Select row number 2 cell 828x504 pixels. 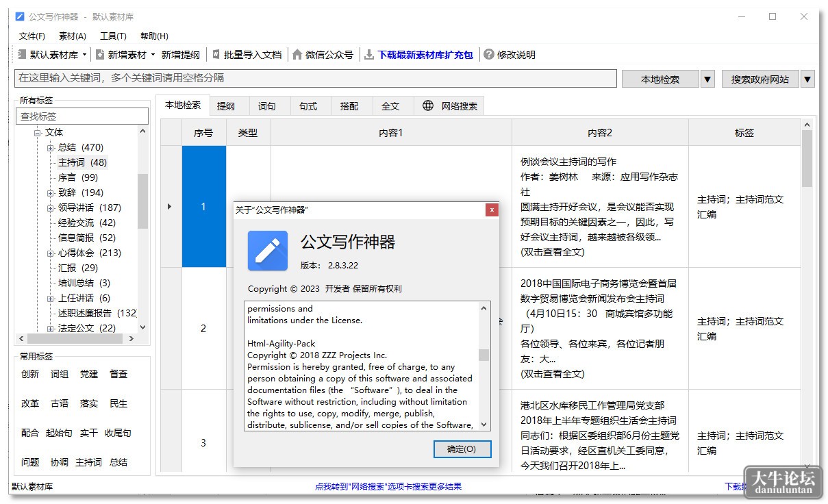(x=203, y=329)
